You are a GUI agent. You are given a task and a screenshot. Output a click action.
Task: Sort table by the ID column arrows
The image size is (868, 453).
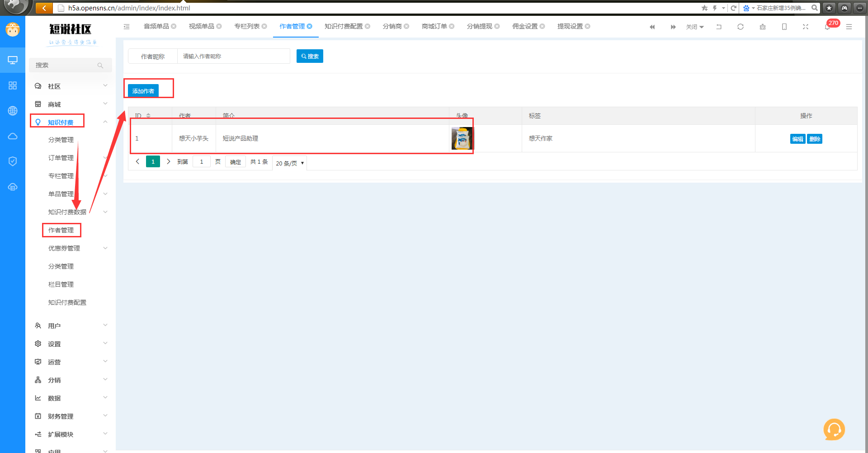click(148, 116)
